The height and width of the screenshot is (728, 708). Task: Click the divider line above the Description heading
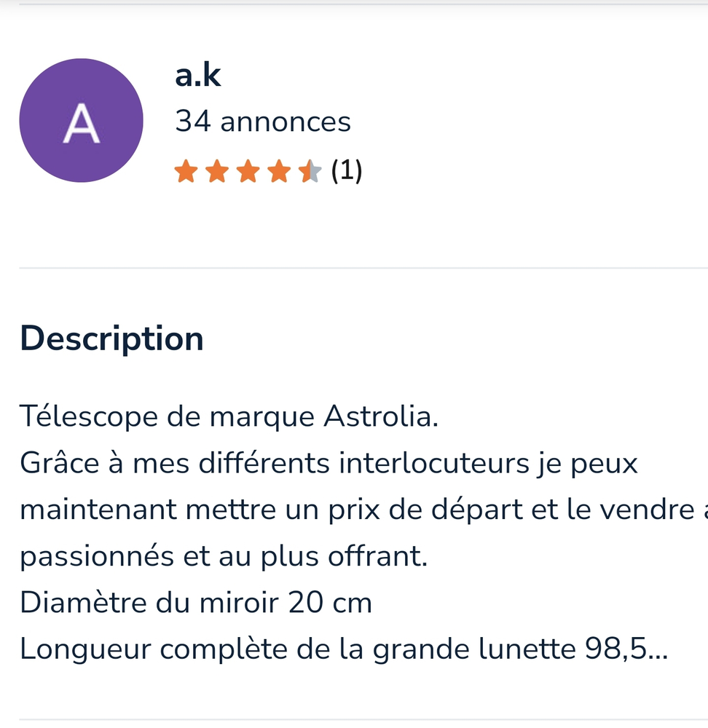[x=363, y=268]
